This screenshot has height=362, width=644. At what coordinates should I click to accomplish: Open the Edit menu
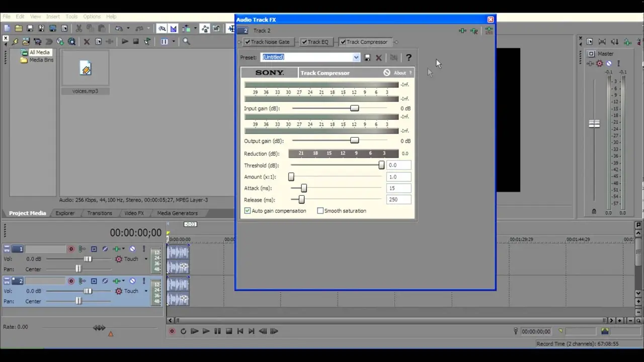coord(20,17)
